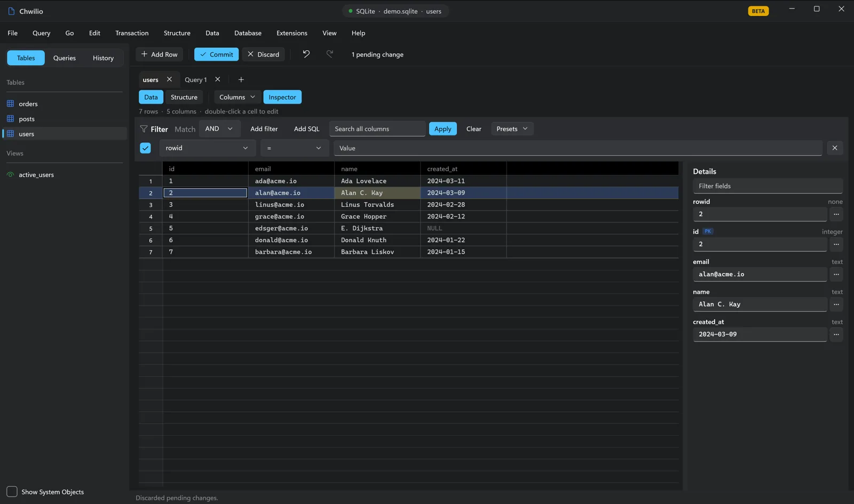Click the created_at column header
This screenshot has height=504, width=854.
coord(463,169)
